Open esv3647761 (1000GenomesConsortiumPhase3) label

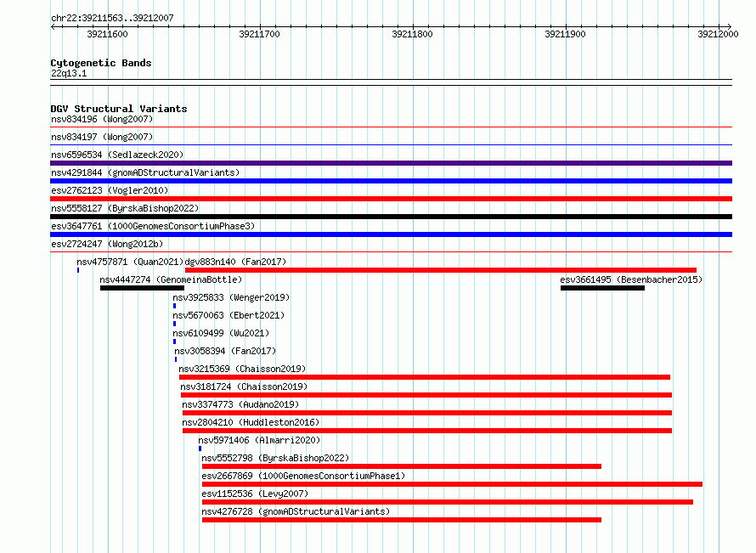(x=153, y=226)
